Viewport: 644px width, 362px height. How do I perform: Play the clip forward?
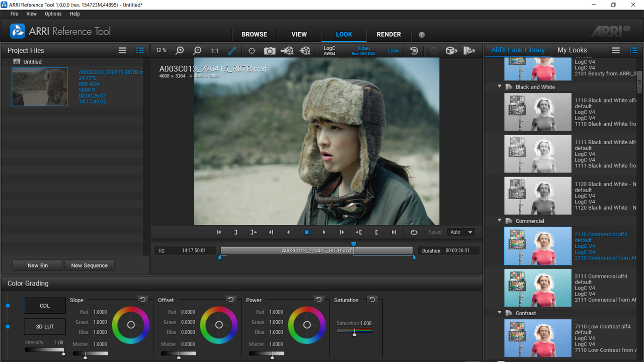[324, 232]
